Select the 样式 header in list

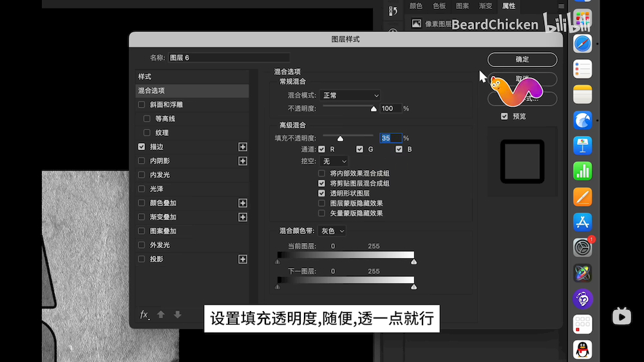(x=192, y=77)
